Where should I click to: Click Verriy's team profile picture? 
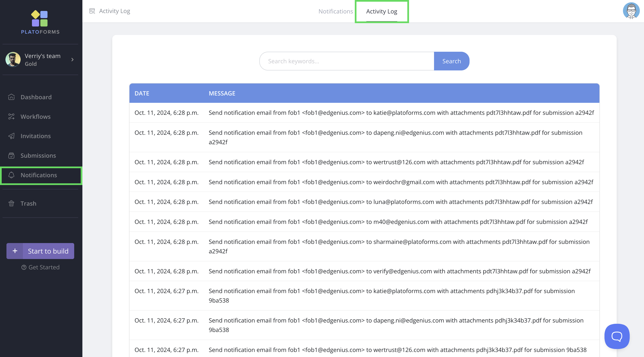click(x=13, y=59)
